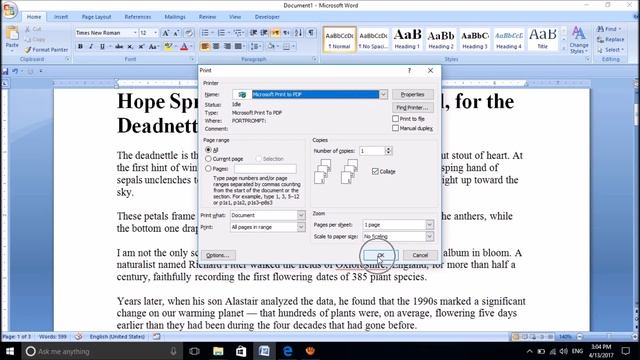Screen dimensions: 640x360
Task: Open the printer Name dropdown
Action: pyautogui.click(x=383, y=94)
